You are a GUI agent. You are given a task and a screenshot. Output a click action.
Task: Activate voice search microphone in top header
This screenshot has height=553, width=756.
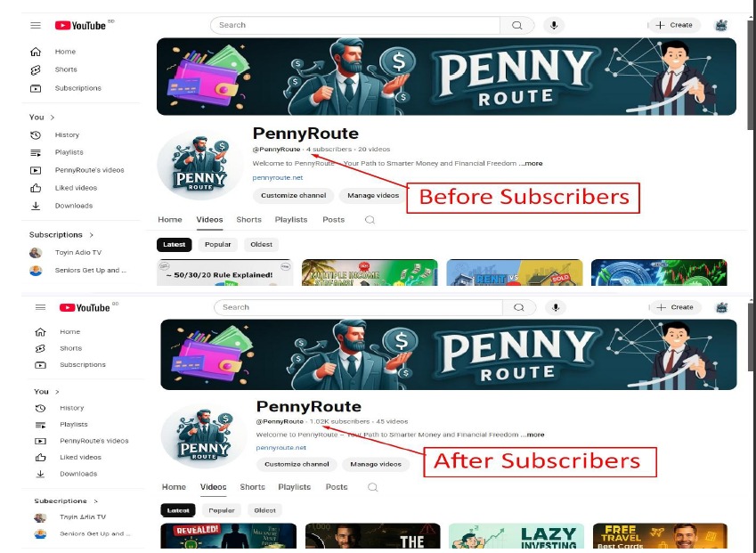pyautogui.click(x=554, y=26)
